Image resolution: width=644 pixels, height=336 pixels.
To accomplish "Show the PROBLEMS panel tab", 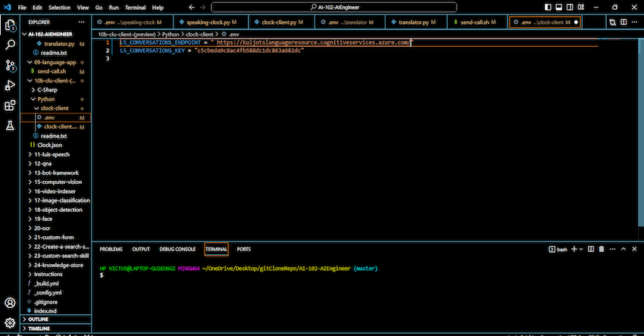I will pos(111,249).
